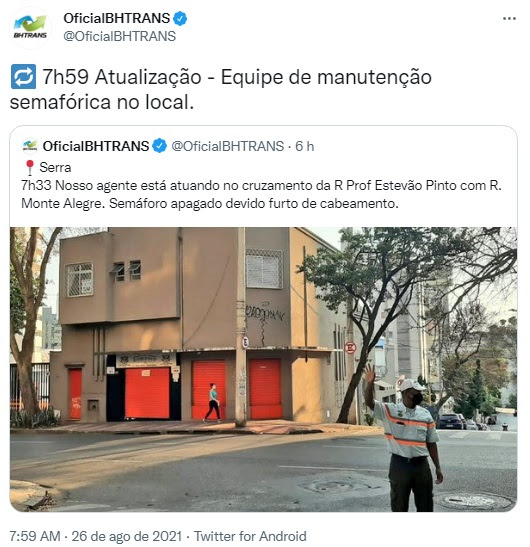The image size is (530, 547).
Task: Open the three-dot more options menu
Action: pyautogui.click(x=509, y=18)
